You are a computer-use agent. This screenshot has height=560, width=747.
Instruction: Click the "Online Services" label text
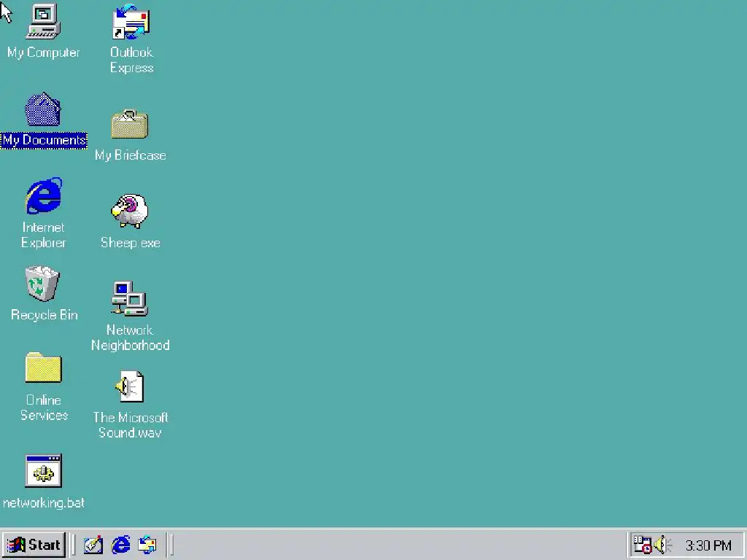point(44,408)
